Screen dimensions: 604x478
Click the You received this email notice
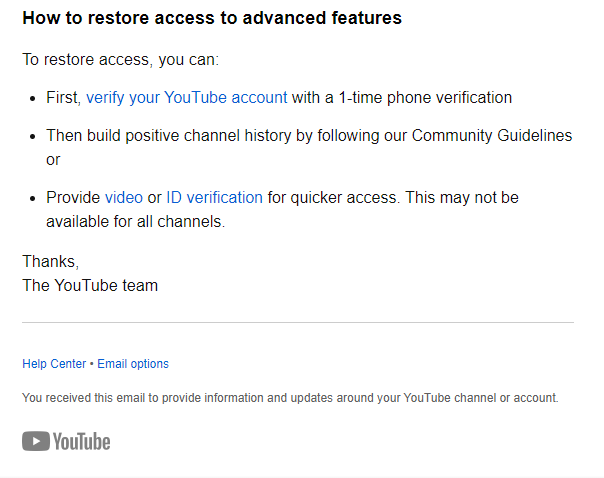(290, 397)
